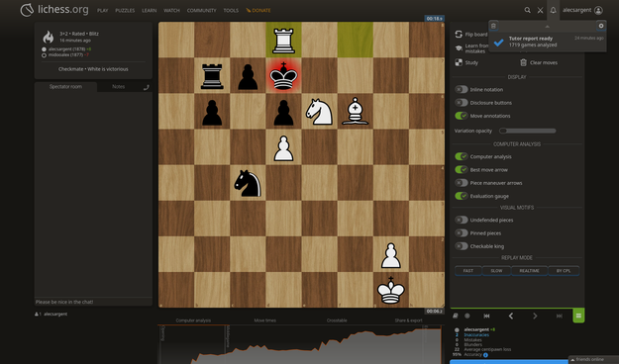The width and height of the screenshot is (619, 364).
Task: Jump to the first move
Action: pos(486,316)
